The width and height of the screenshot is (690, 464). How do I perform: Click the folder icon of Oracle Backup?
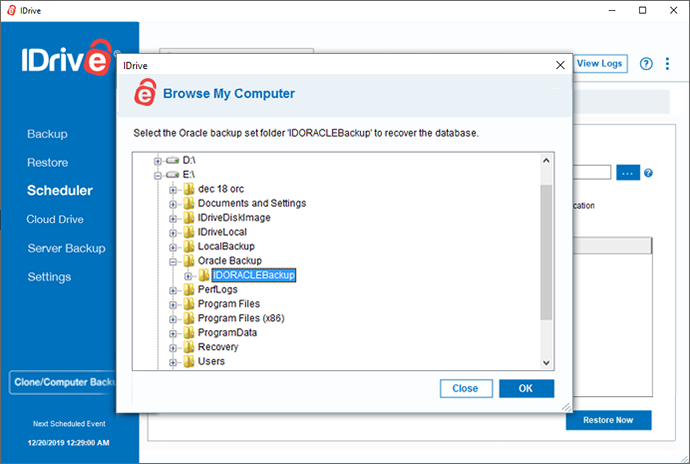(189, 261)
